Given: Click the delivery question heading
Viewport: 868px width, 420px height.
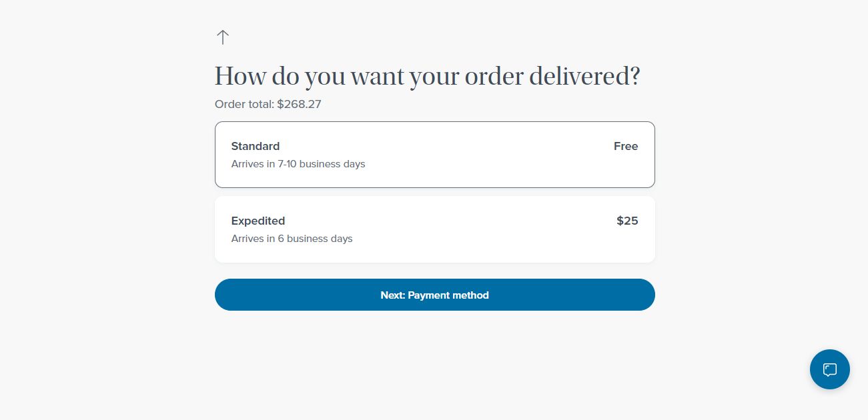Looking at the screenshot, I should coord(427,75).
